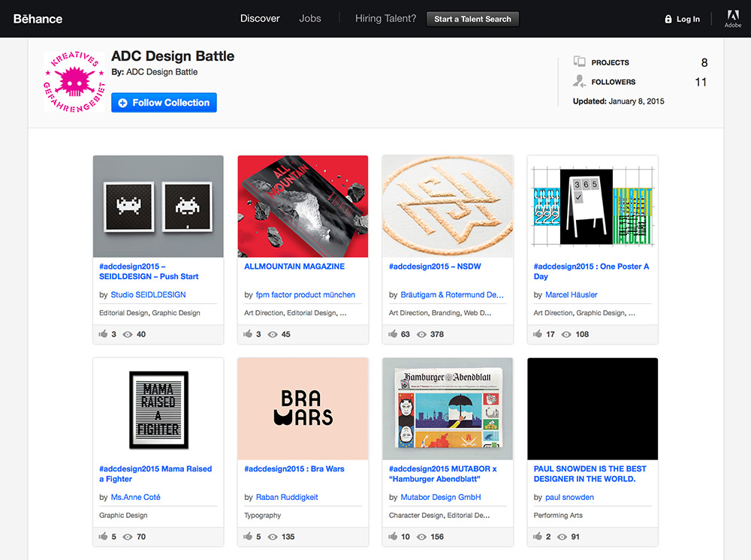Click the Hiring Talent? nav item
This screenshot has height=560, width=751.
(x=385, y=19)
